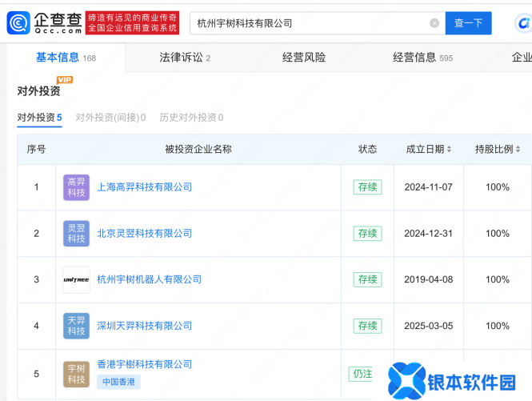
Task: Click the 宇树科技 brown logo icon
Action: tap(76, 373)
